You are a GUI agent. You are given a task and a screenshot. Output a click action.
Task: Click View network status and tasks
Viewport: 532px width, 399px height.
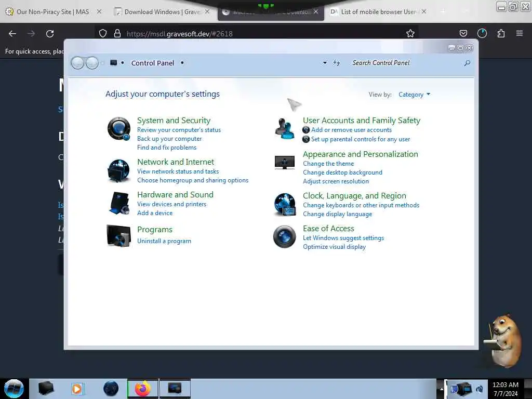[x=178, y=171]
